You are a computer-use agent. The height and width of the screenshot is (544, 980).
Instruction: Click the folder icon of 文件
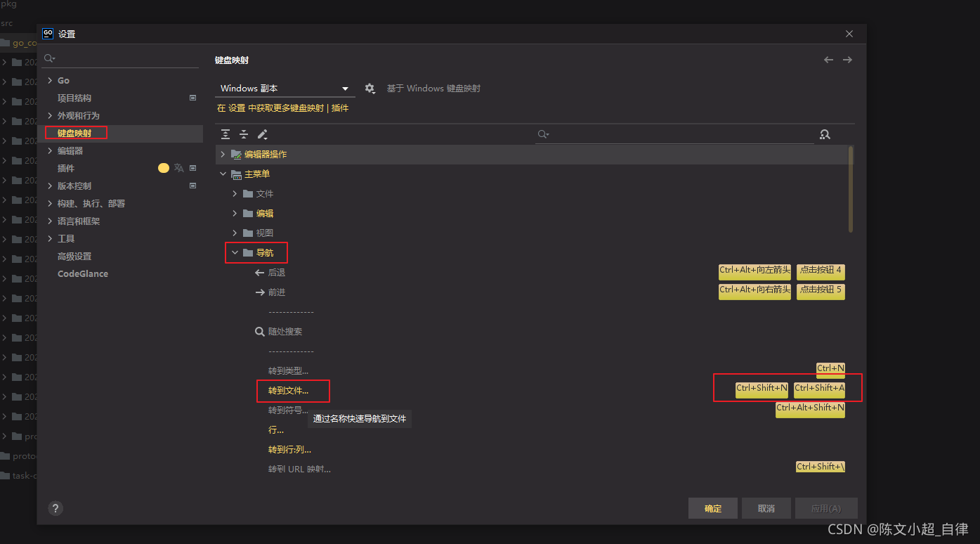click(247, 193)
